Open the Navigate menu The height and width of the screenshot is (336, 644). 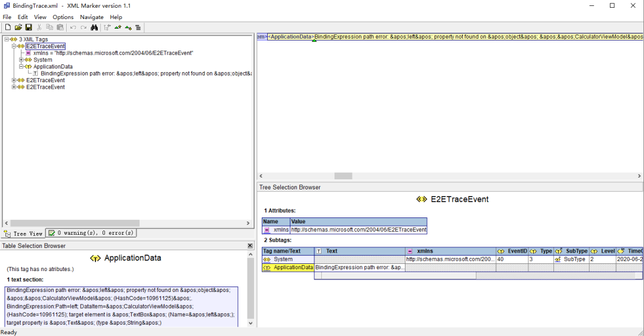(92, 17)
